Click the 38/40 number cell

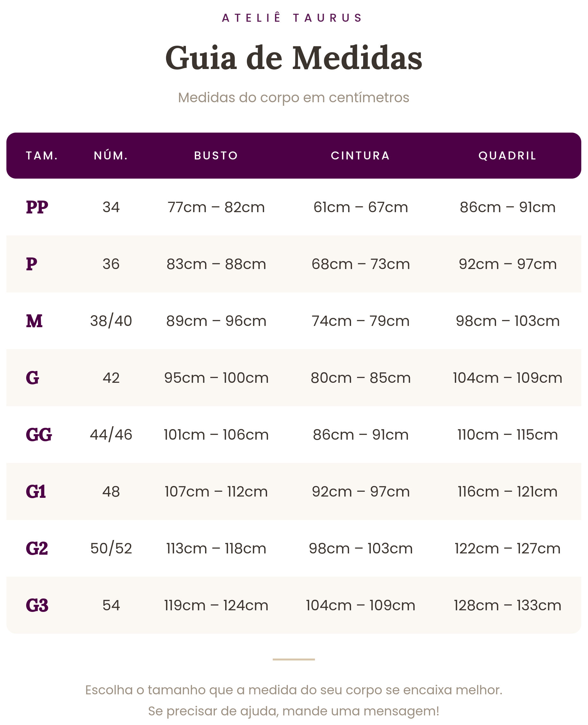coord(111,321)
